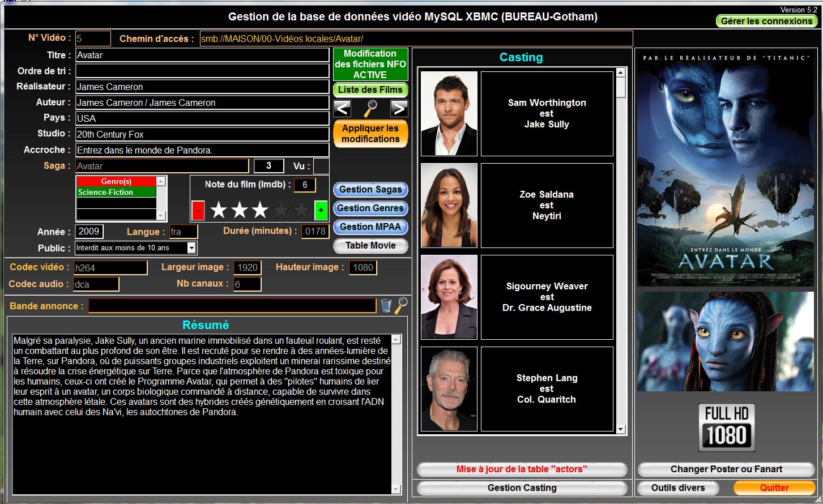823x504 pixels.
Task: Go to the next film arrow
Action: point(399,108)
